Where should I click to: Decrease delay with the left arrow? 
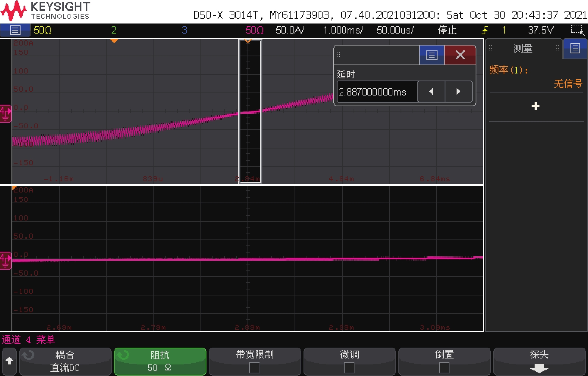pos(431,92)
